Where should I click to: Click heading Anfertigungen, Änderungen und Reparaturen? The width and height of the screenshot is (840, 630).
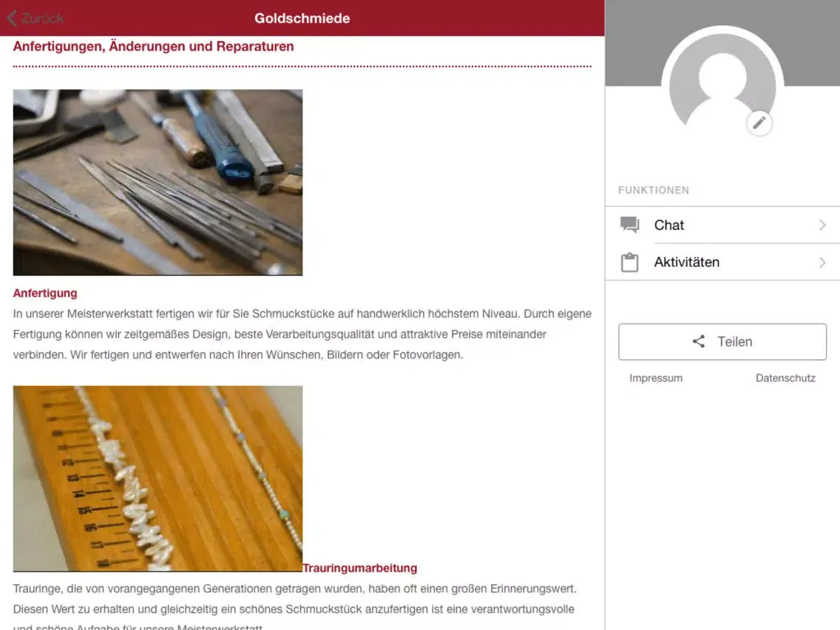click(153, 47)
